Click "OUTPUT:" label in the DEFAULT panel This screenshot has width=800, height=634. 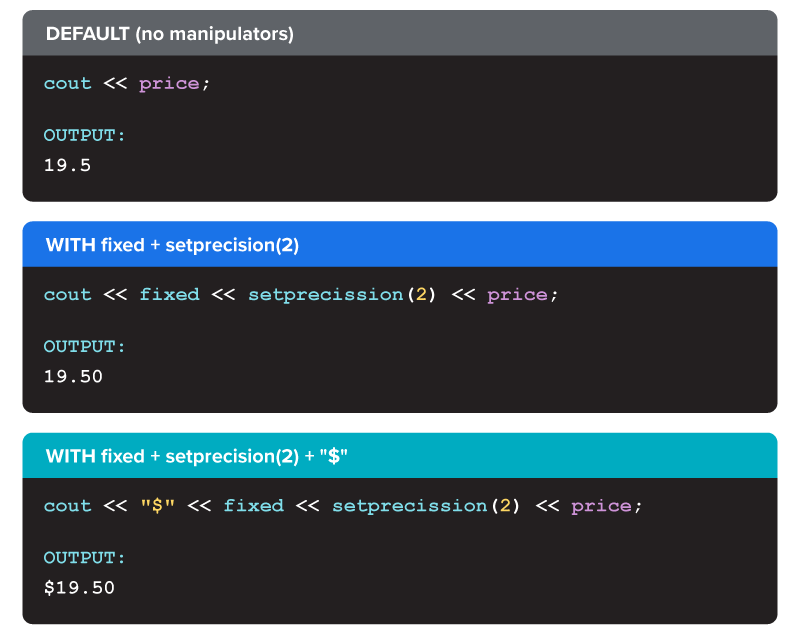(x=84, y=135)
